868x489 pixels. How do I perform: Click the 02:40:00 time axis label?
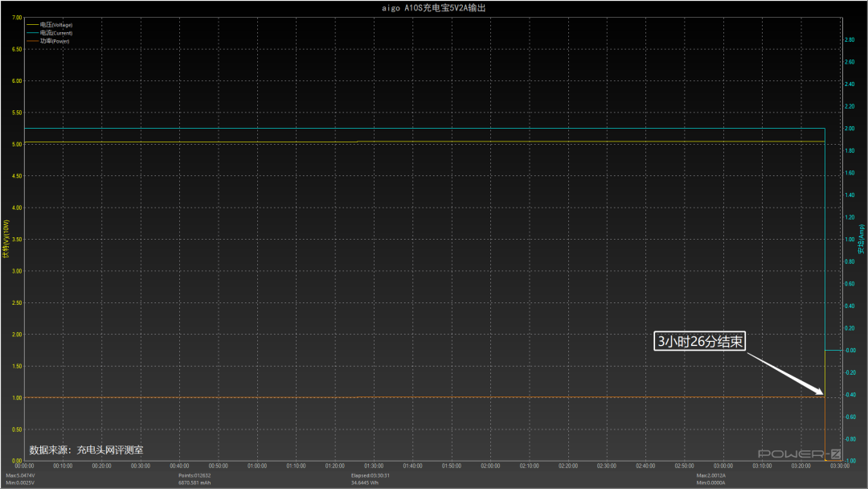coord(645,466)
